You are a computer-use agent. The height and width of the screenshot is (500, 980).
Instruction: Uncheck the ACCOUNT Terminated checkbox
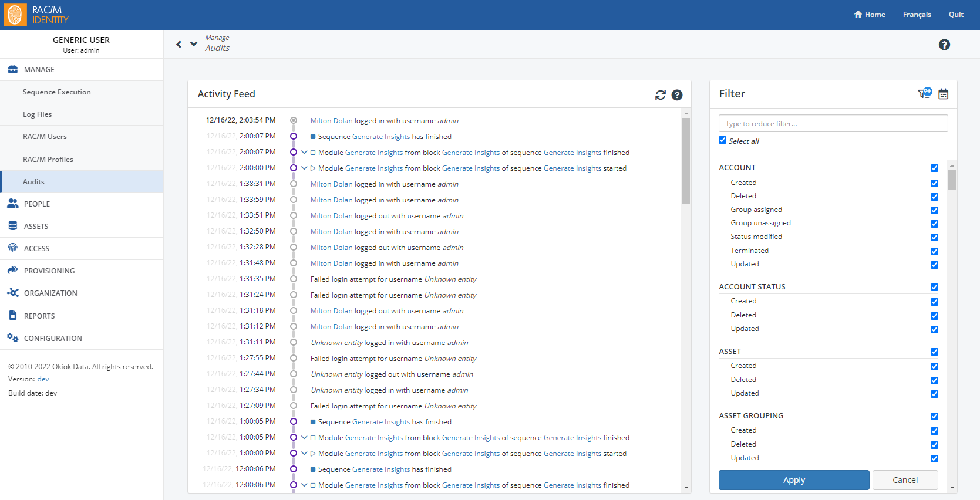[934, 251]
